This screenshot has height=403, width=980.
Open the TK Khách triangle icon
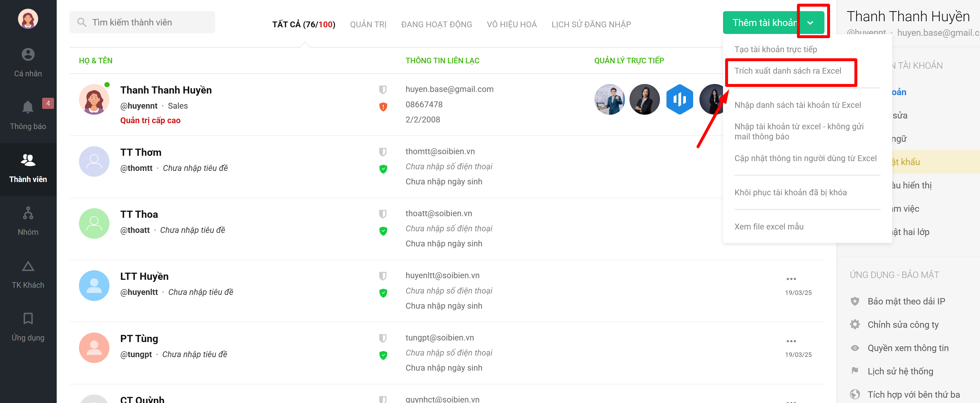[x=28, y=266]
